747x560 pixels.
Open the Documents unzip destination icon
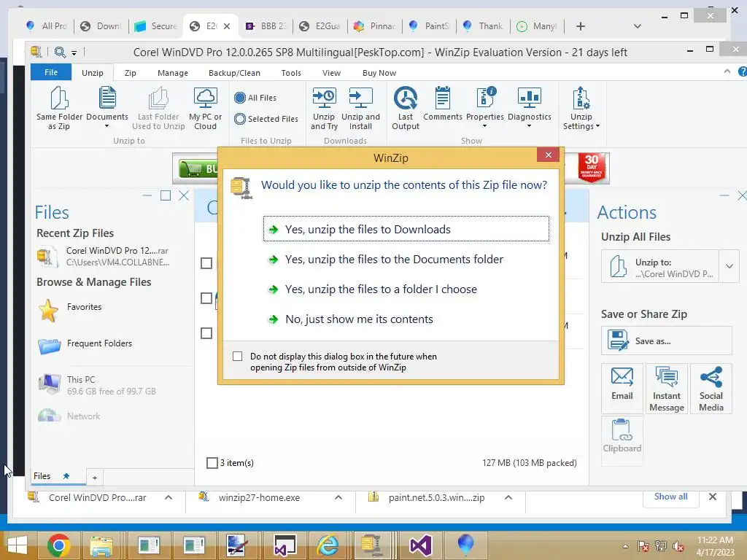click(x=107, y=98)
